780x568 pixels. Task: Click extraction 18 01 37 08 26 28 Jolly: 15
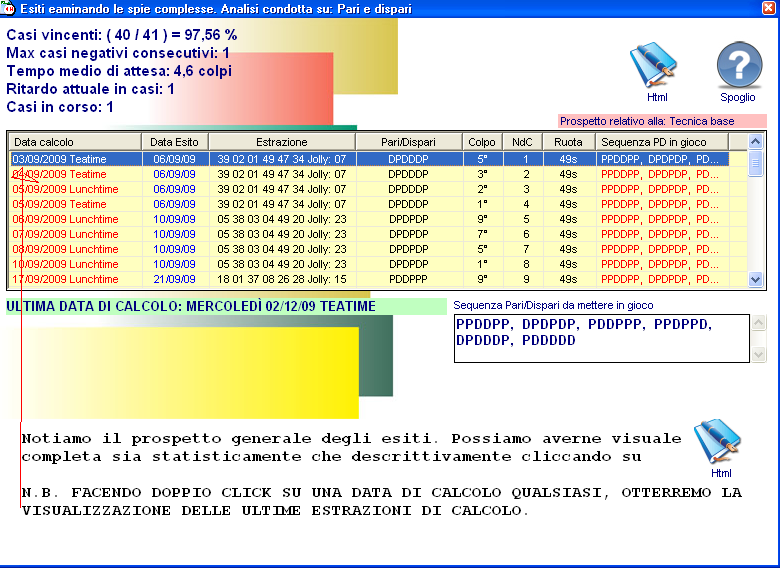[282, 279]
